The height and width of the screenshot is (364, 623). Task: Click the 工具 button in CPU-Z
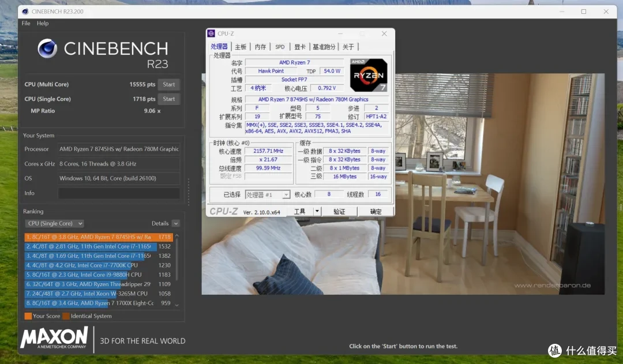click(x=299, y=211)
